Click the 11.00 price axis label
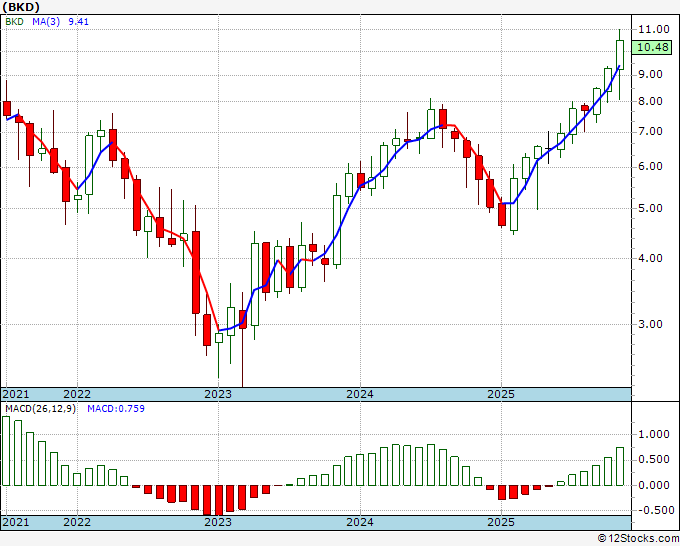Viewport: 680px width, 546px height. (x=654, y=29)
